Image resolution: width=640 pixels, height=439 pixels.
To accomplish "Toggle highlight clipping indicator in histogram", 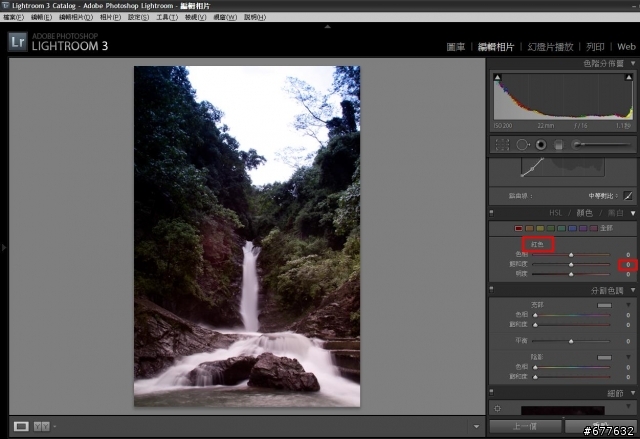I will point(629,77).
